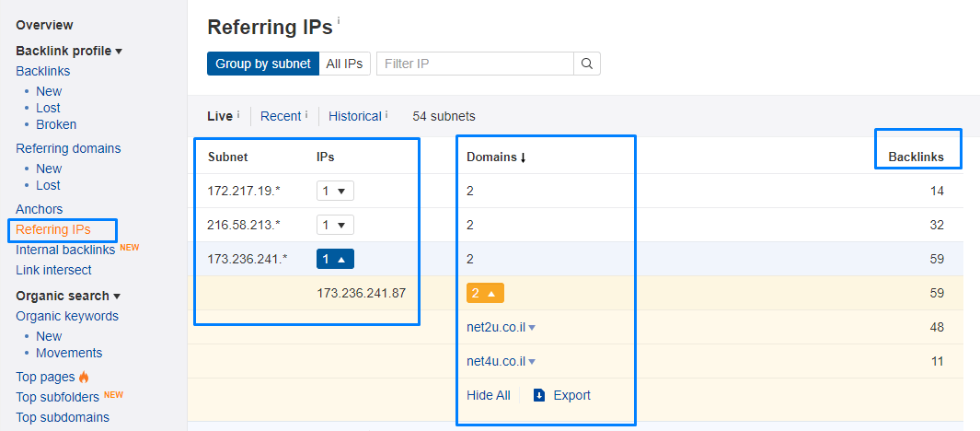Click the Subnet column header
Image resolution: width=980 pixels, height=431 pixels.
(227, 157)
